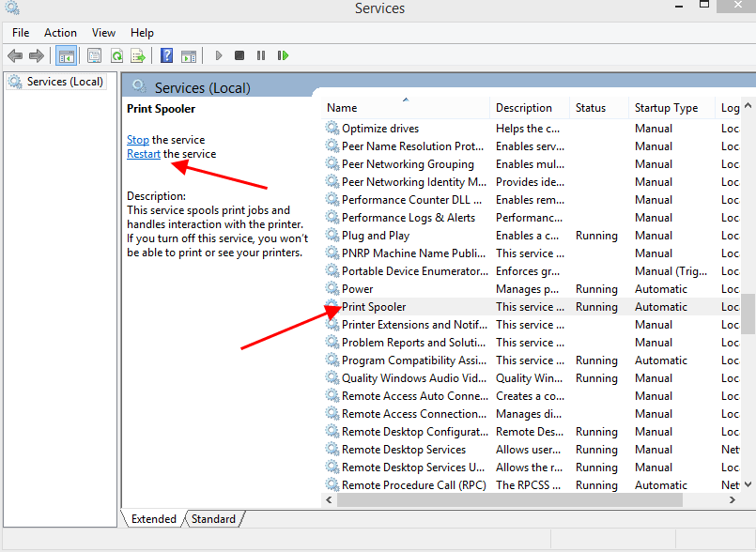Click the vertical scrollbar up arrow
Image resolution: width=756 pixels, height=552 pixels.
tap(748, 105)
